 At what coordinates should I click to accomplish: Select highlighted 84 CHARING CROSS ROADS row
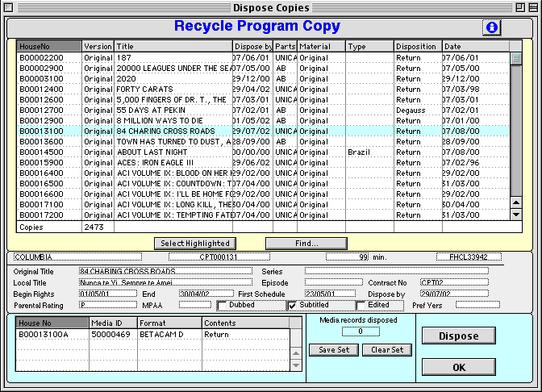coord(263,131)
